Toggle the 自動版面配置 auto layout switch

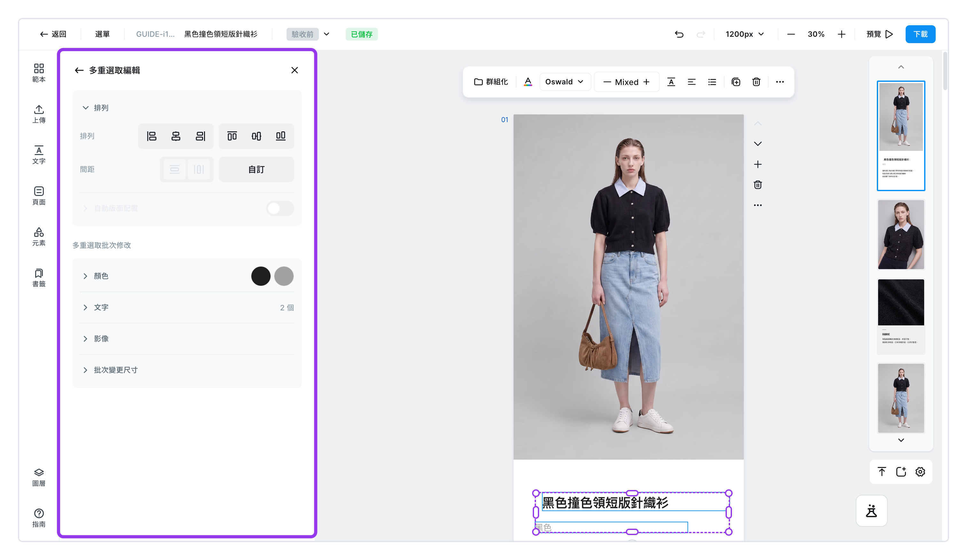[x=280, y=208]
